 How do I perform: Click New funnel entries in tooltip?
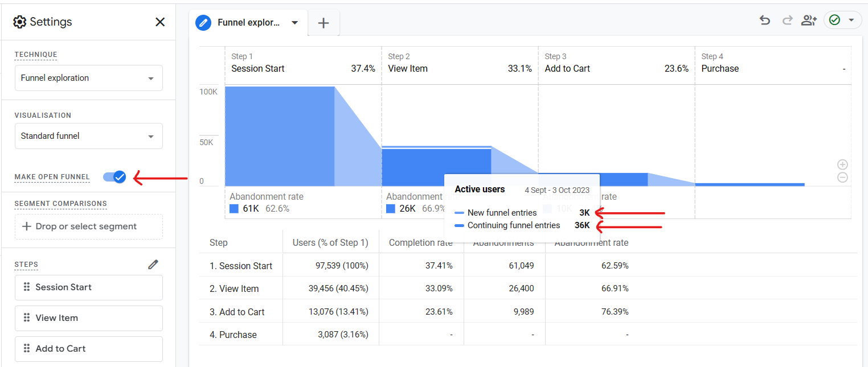point(502,213)
